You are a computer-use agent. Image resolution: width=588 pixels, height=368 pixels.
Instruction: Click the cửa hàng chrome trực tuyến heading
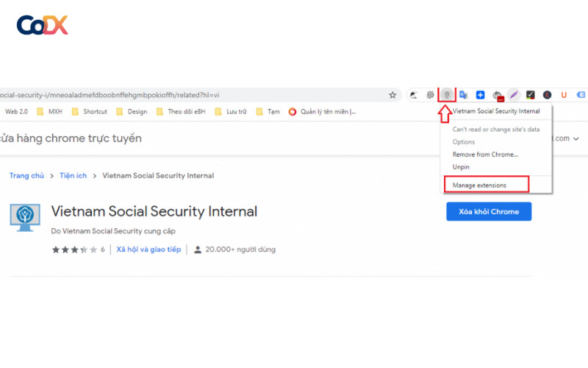(71, 138)
